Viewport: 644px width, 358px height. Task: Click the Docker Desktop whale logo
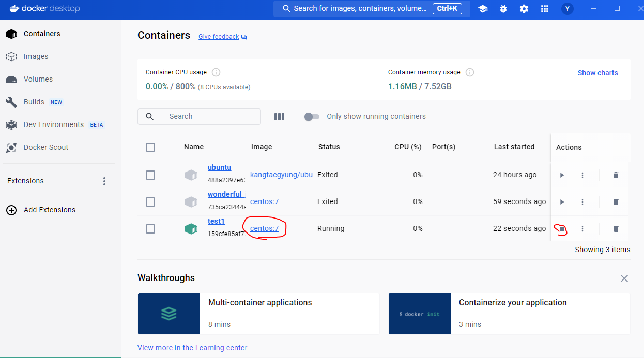coord(14,8)
